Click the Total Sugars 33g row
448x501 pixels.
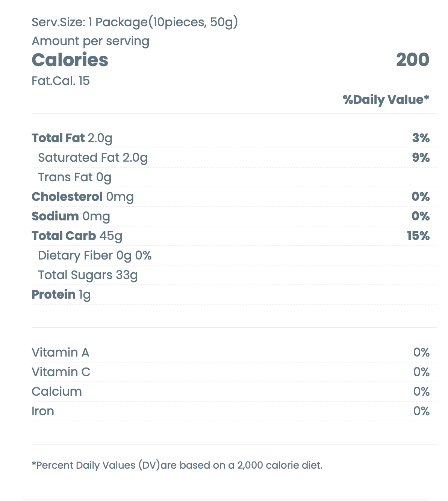(x=88, y=275)
